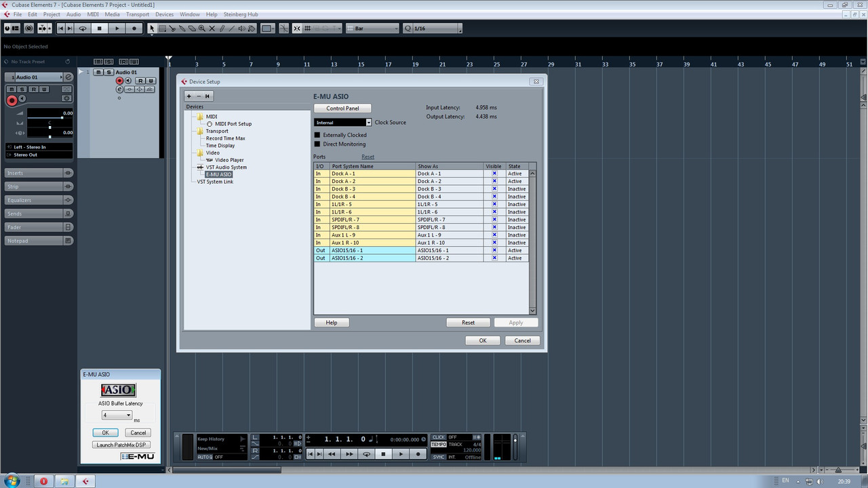Click Reset button beside Apply
This screenshot has height=488, width=868.
tap(468, 323)
